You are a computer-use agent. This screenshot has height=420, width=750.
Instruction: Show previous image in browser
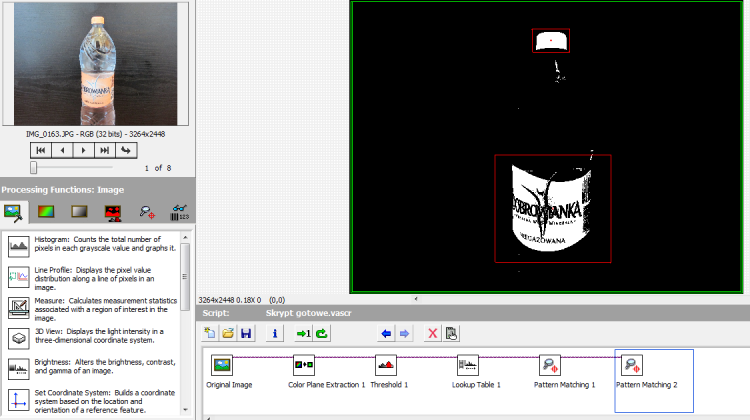click(62, 150)
